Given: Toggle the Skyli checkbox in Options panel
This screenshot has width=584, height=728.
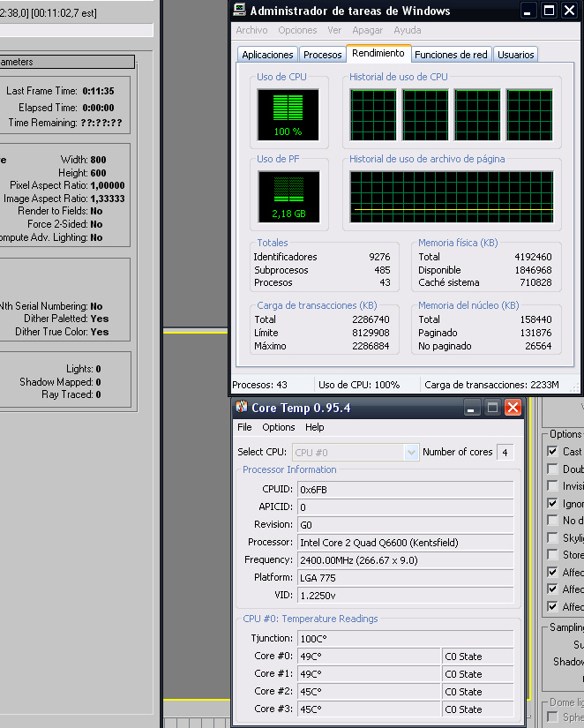Looking at the screenshot, I should [552, 537].
